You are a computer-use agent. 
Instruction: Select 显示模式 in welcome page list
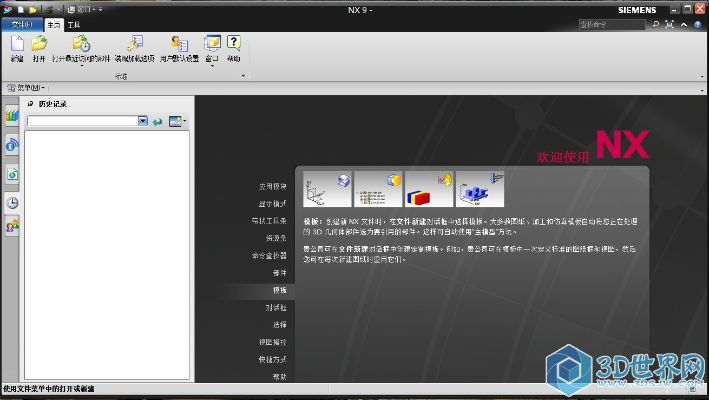click(273, 204)
